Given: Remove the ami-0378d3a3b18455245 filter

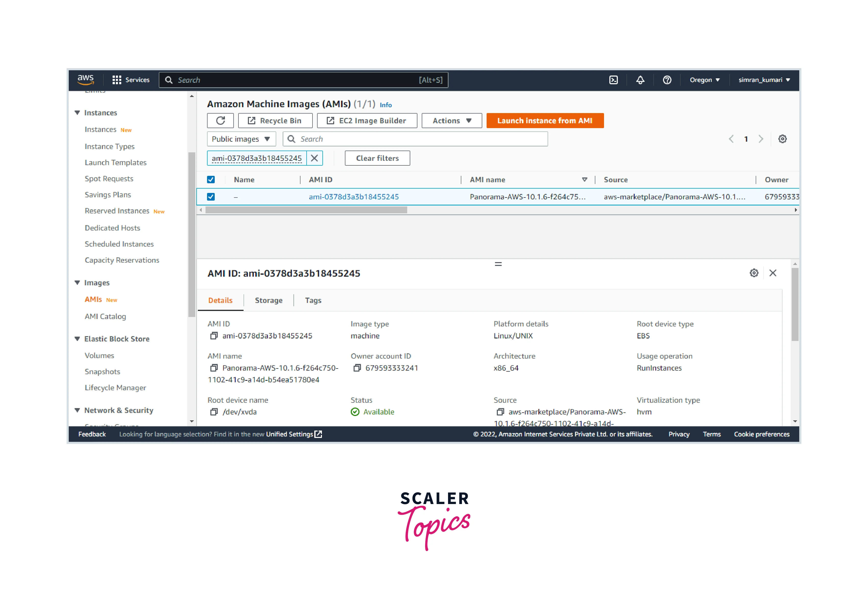Looking at the screenshot, I should (315, 158).
